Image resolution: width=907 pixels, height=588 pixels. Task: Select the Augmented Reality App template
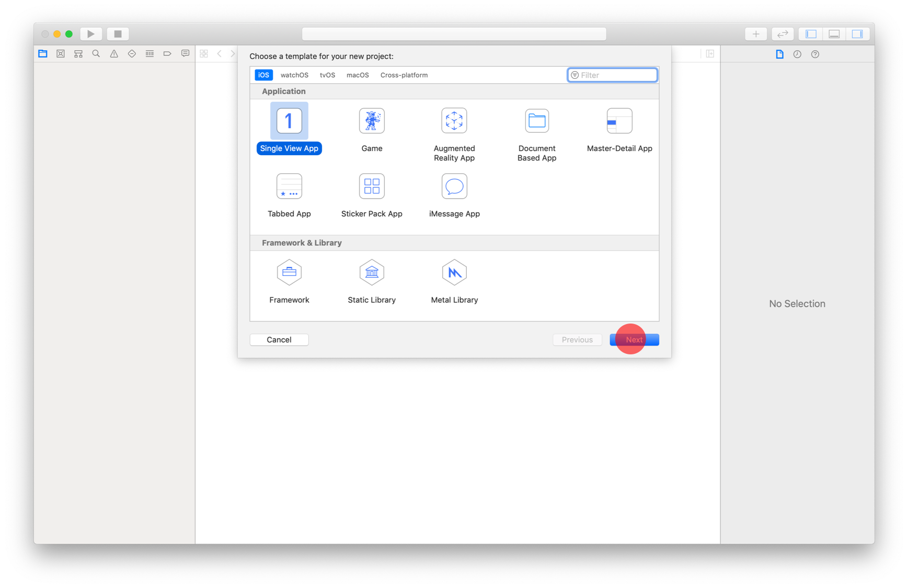454,134
